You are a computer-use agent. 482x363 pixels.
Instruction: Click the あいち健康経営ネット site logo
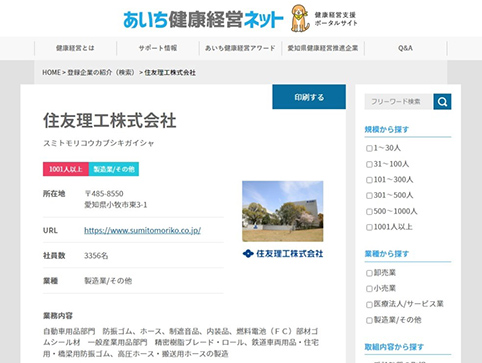tap(203, 20)
